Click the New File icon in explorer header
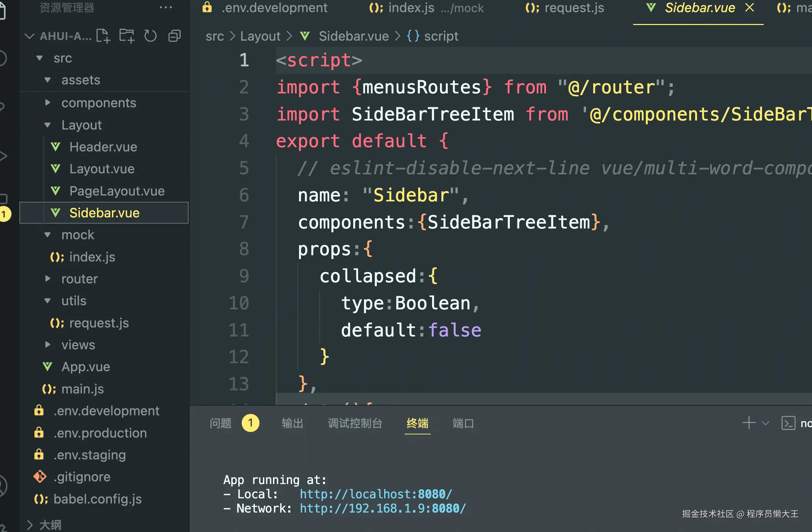Viewport: 812px width, 532px height. point(103,36)
